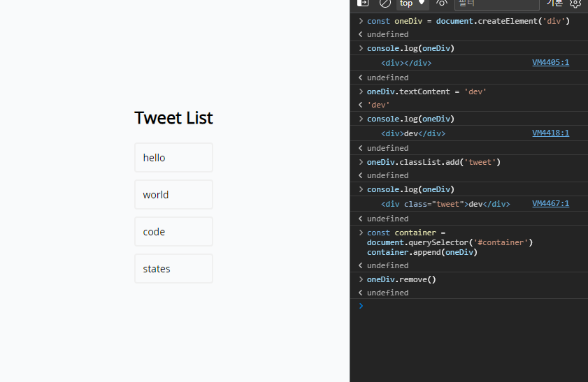Click the oneDiv.textContent = 'dev' command
Image resolution: width=588 pixels, height=382 pixels.
(x=426, y=91)
